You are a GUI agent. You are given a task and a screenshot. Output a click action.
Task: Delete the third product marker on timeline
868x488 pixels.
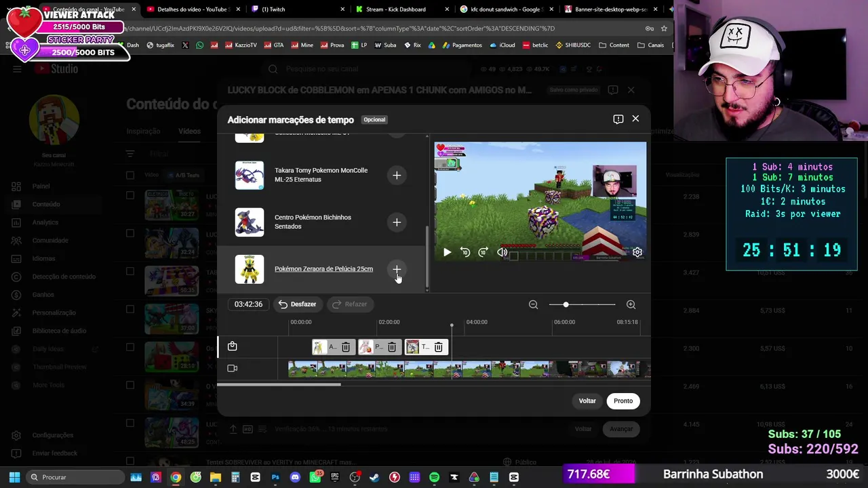pyautogui.click(x=438, y=348)
